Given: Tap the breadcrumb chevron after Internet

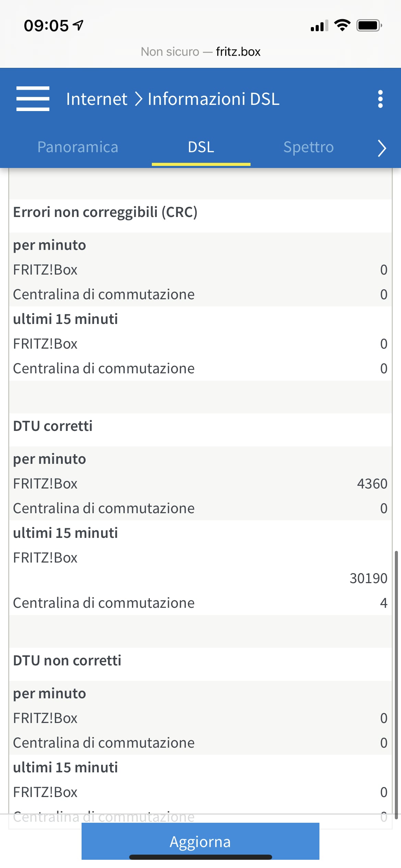Looking at the screenshot, I should point(138,99).
